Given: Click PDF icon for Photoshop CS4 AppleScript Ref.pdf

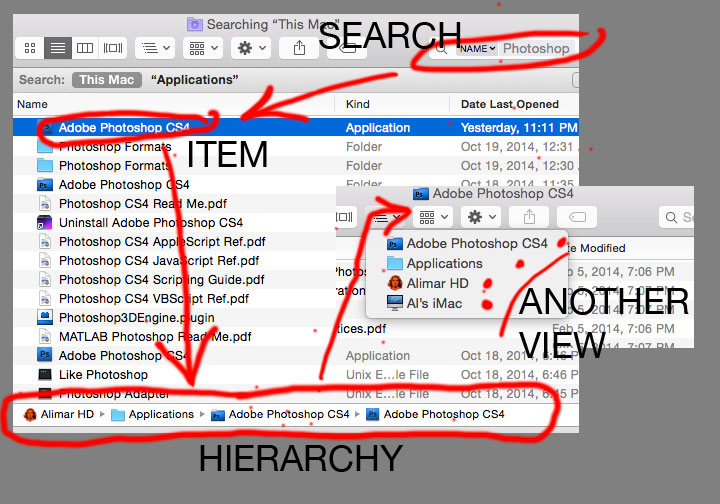Looking at the screenshot, I should click(x=45, y=241).
